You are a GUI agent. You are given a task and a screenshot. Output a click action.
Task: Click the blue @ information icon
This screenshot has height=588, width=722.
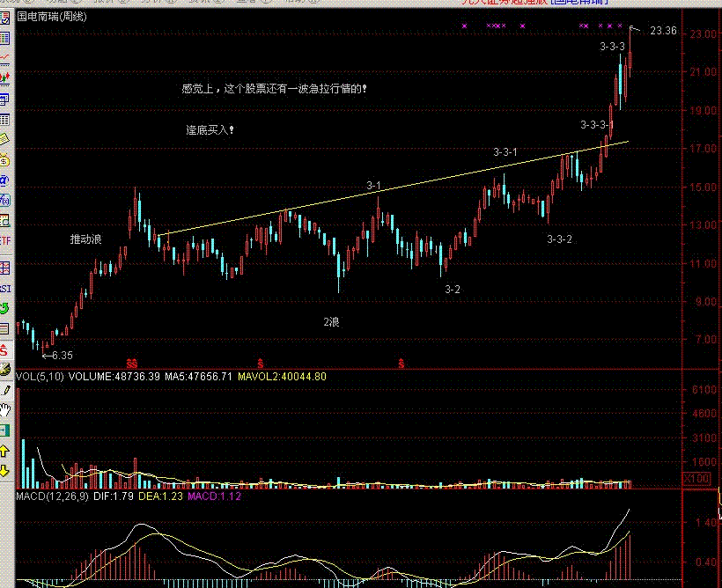pos(4,180)
